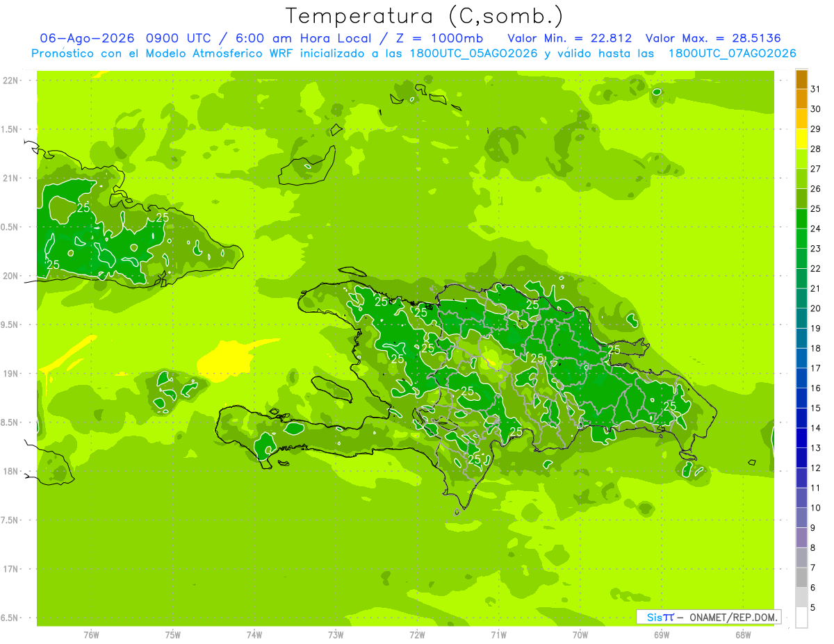Image resolution: width=834 pixels, height=644 pixels.
Task: Click longitude axis label "69W"
Action: tap(661, 635)
